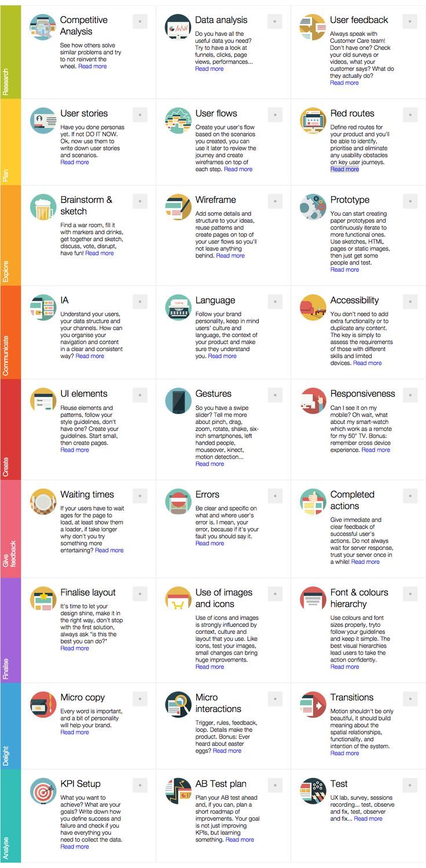
Task: Click the Transitions card title
Action: [351, 697]
